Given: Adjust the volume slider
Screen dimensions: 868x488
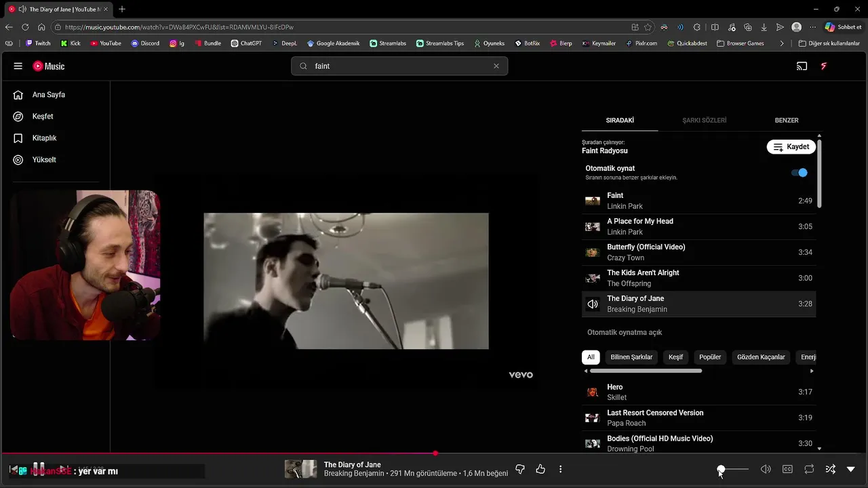Looking at the screenshot, I should tap(734, 469).
